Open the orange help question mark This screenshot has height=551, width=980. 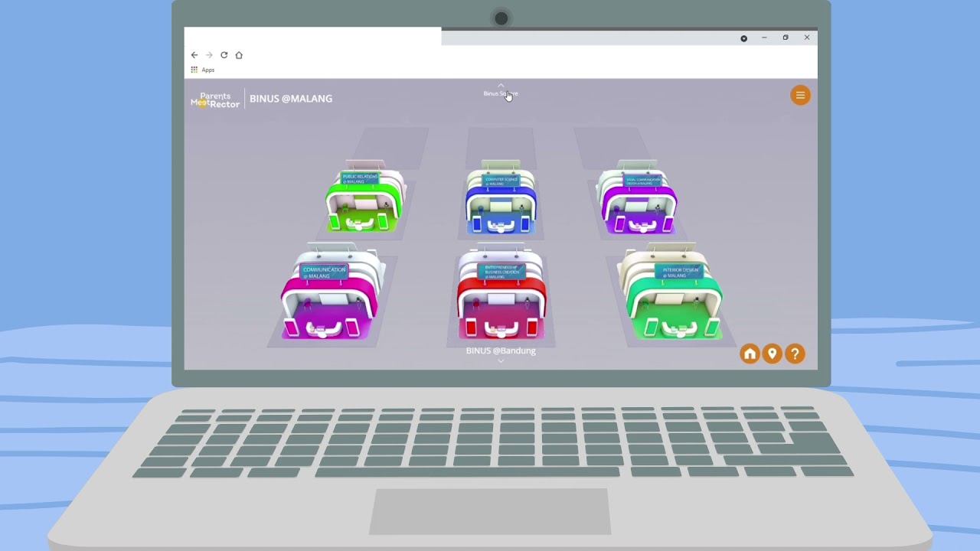(795, 354)
